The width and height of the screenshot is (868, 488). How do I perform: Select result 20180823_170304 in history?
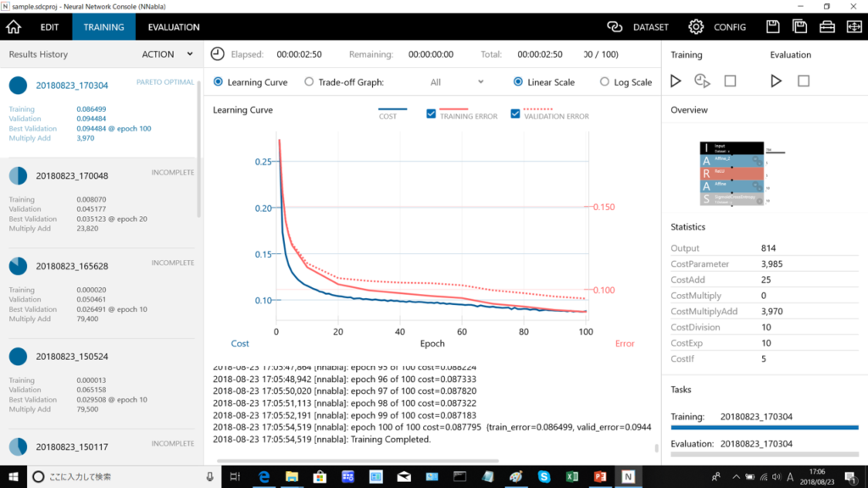(71, 86)
